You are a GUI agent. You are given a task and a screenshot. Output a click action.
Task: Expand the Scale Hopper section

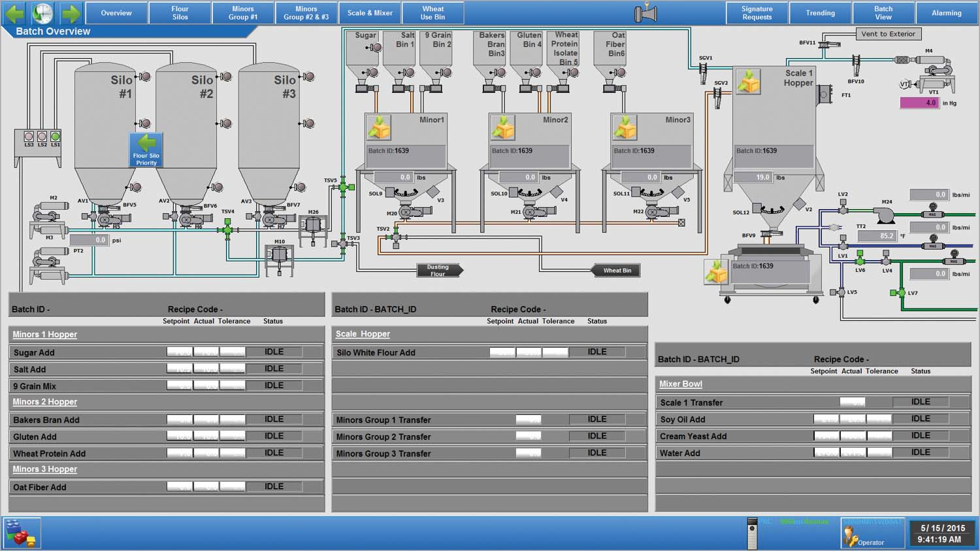[362, 333]
